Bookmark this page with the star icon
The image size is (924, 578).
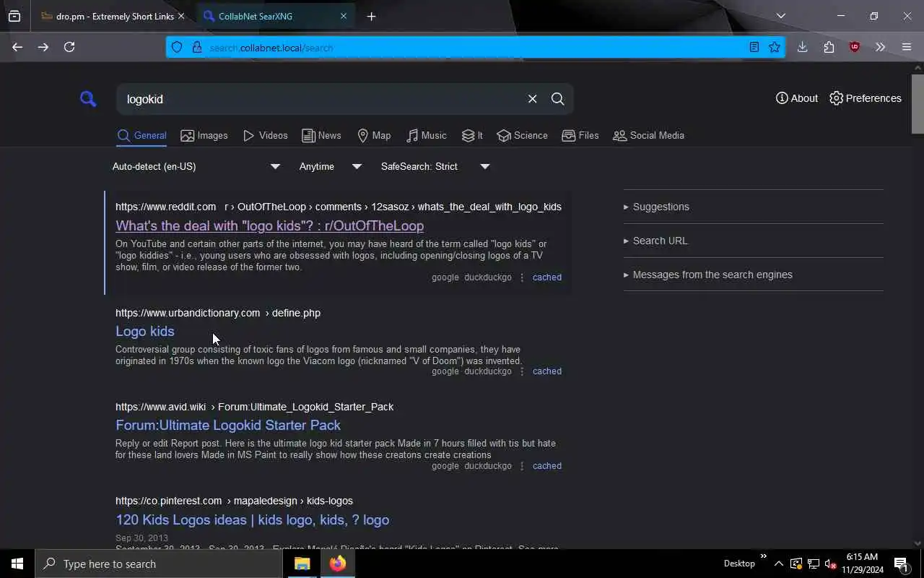click(x=775, y=47)
